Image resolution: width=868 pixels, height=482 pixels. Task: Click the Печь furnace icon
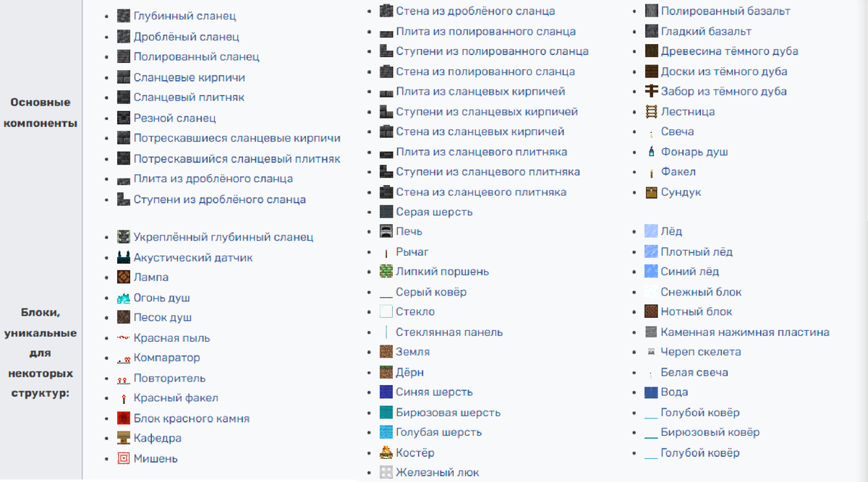(x=386, y=231)
